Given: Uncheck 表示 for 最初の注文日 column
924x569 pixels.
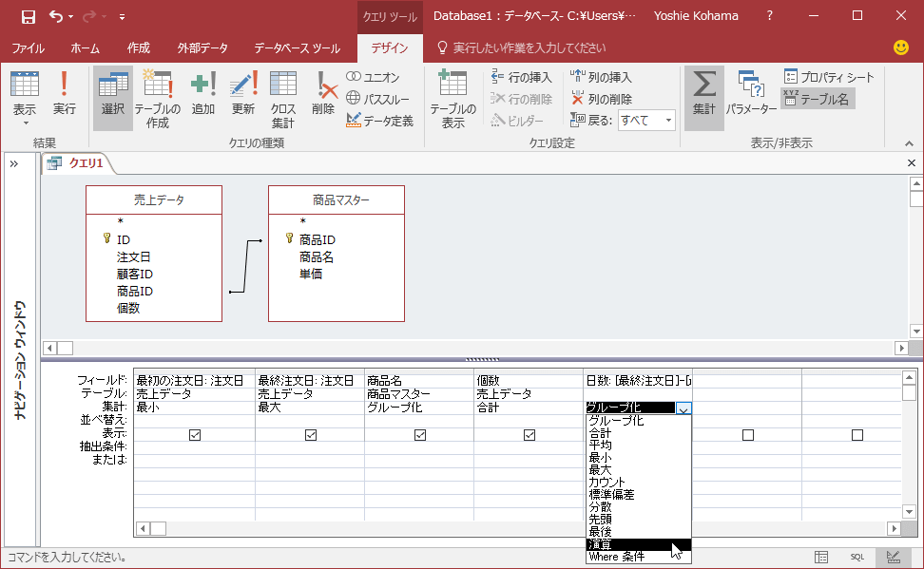Looking at the screenshot, I should pos(195,435).
